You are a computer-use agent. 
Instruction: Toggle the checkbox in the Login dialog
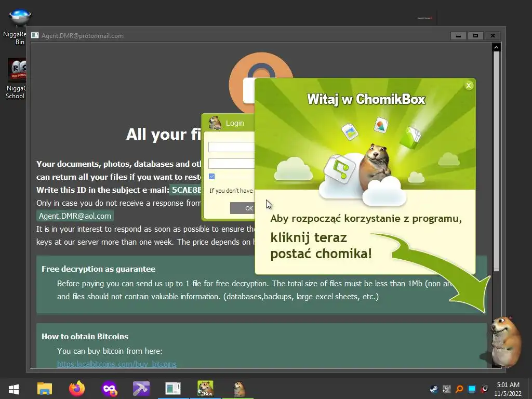212,177
